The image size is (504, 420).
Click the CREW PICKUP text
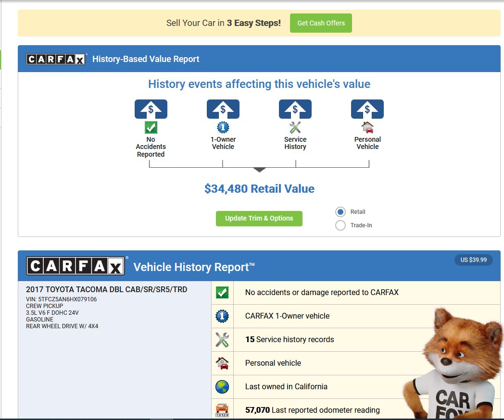tap(45, 306)
